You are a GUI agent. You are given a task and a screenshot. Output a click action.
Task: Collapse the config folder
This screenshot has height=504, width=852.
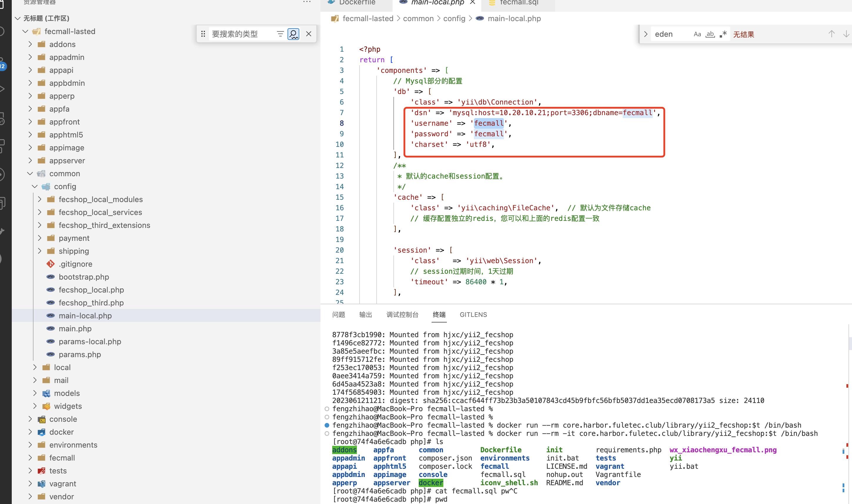(x=35, y=187)
